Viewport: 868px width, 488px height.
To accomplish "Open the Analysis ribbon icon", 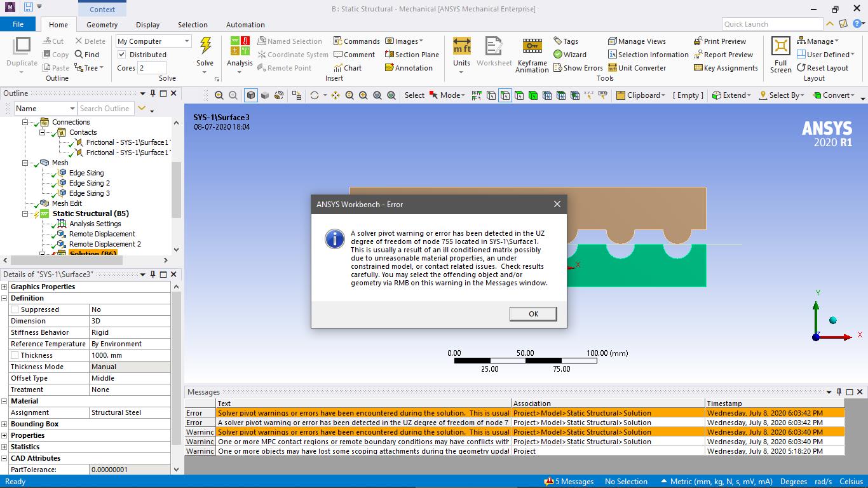I will (240, 46).
